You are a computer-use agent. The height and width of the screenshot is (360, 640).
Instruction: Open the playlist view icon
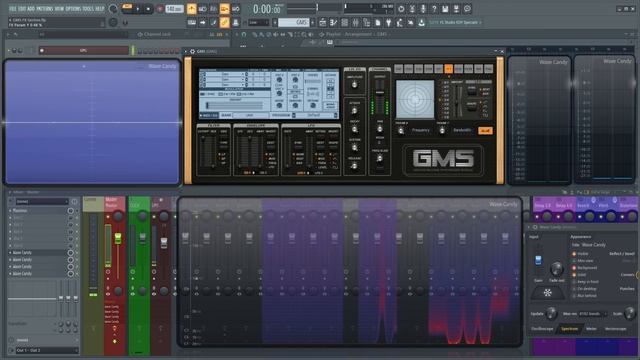pyautogui.click(x=322, y=22)
